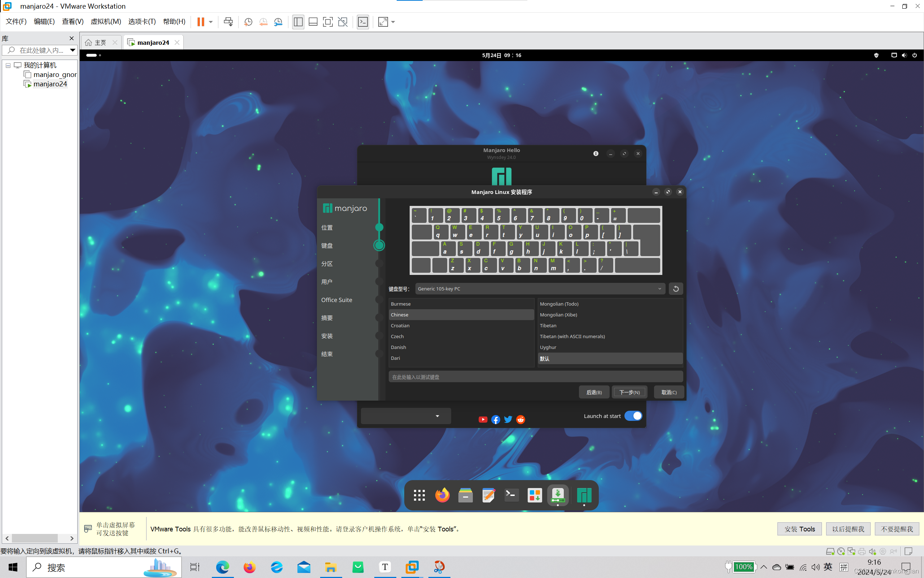Screen dimensions: 924x578
Task: Select Mongolian (Todo) variant
Action: 610,304
